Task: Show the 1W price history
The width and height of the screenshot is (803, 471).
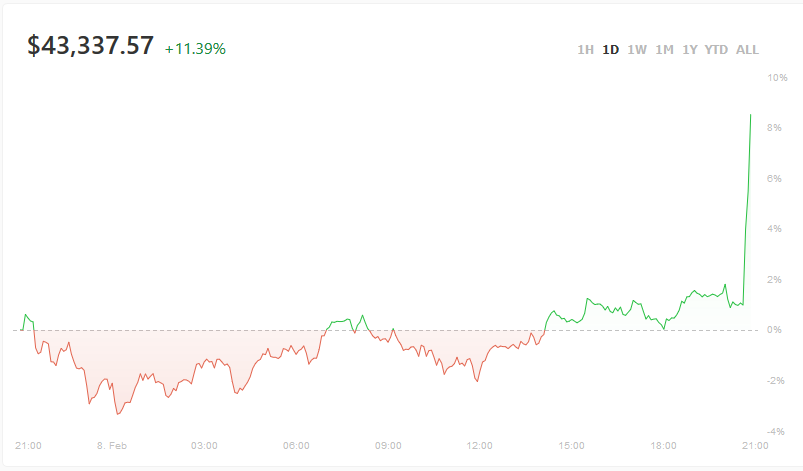Action: click(637, 50)
